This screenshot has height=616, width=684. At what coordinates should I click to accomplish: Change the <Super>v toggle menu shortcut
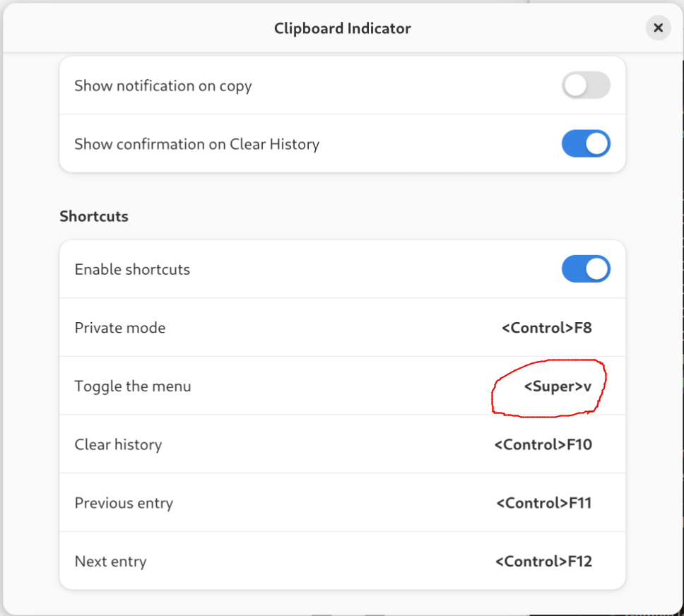pos(558,386)
